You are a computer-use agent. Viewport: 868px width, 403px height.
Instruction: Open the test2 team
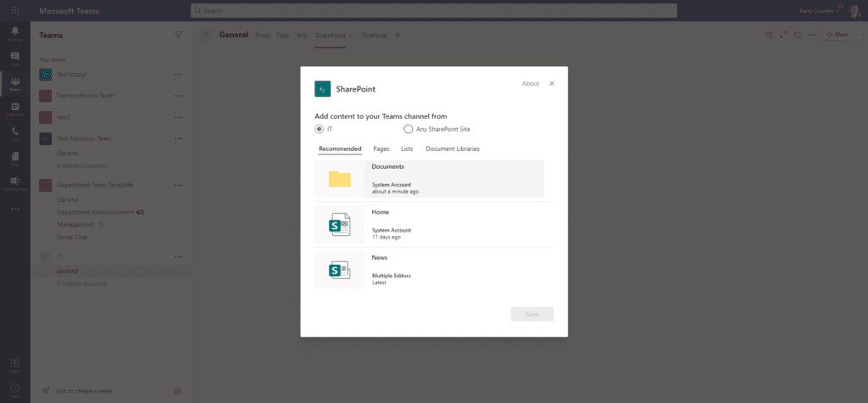64,118
